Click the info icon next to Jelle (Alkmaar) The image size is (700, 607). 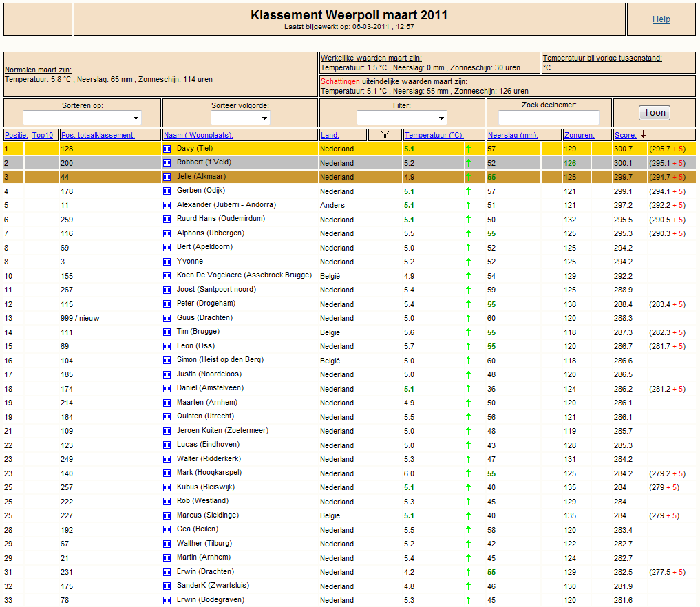click(167, 177)
